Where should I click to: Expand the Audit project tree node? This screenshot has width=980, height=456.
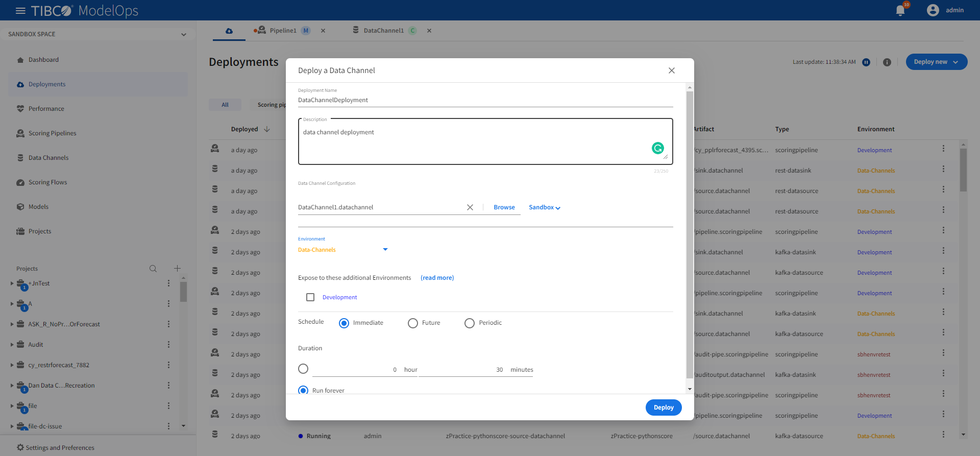pyautogui.click(x=12, y=345)
